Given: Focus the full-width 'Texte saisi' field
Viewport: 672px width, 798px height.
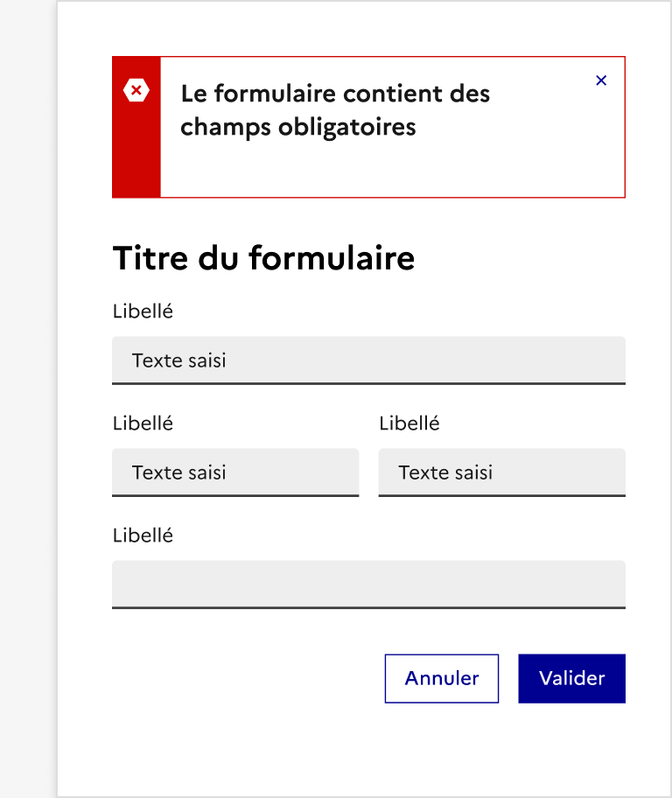Looking at the screenshot, I should (368, 360).
